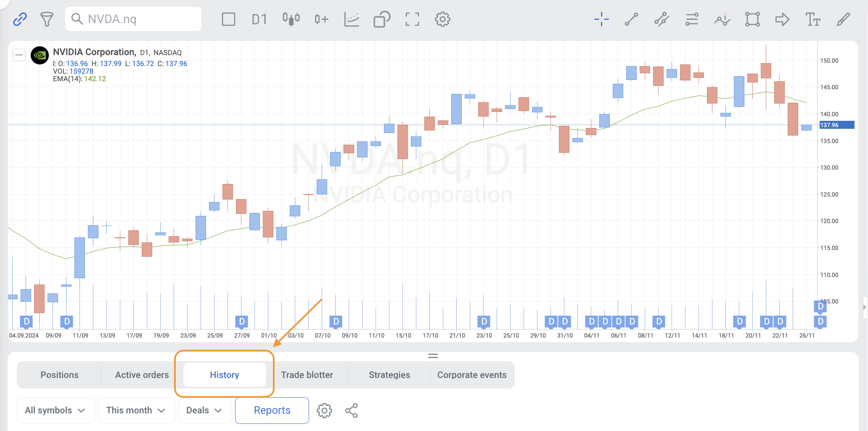Open the Trade blotter tab
The height and width of the screenshot is (431, 868).
tap(307, 375)
